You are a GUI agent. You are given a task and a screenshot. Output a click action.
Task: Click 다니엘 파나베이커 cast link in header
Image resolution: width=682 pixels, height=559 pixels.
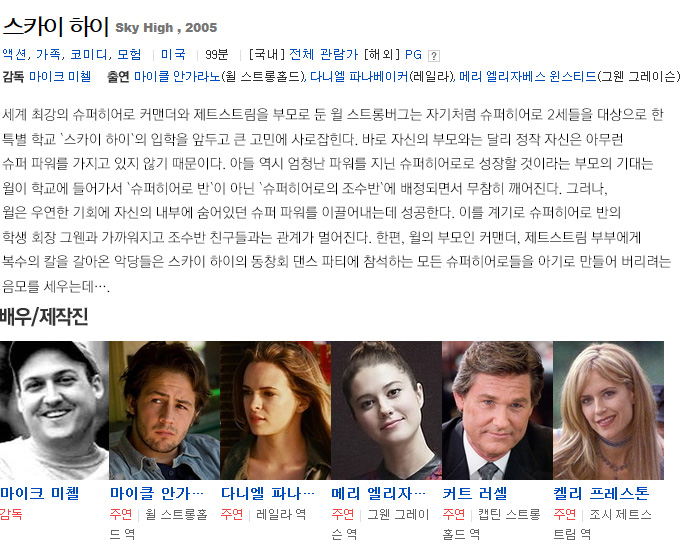(359, 77)
